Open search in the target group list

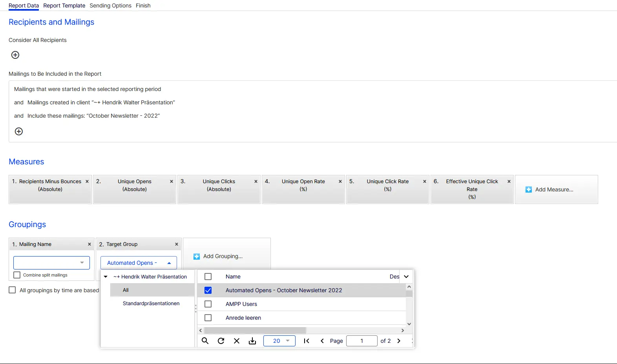[x=205, y=341]
